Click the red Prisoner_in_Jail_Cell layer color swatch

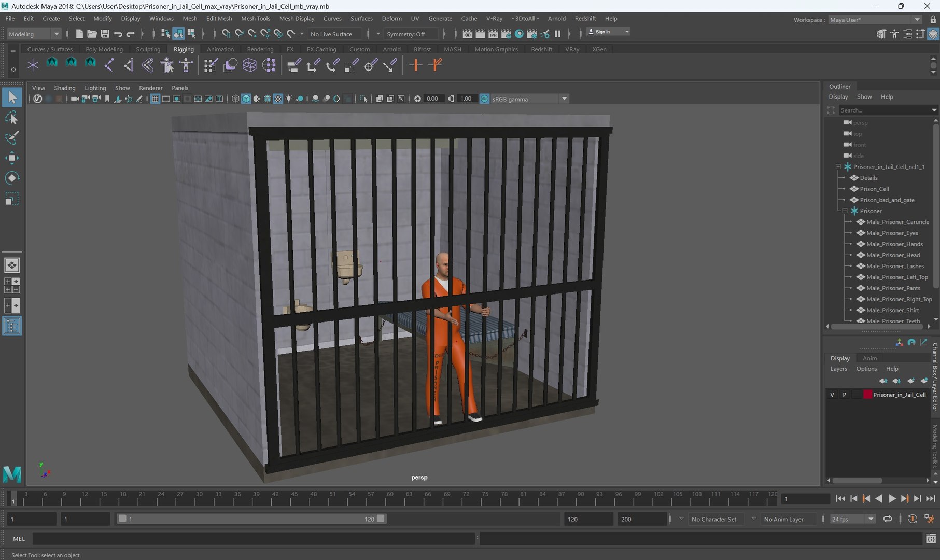867,395
